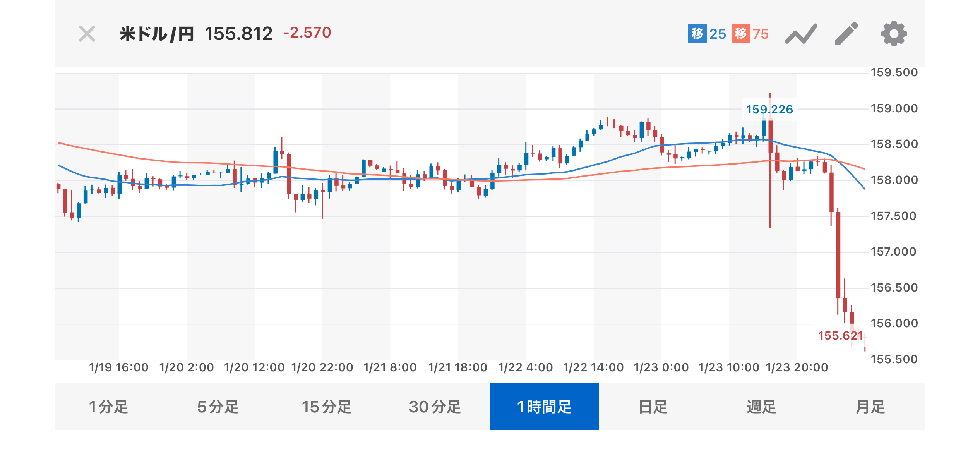Select the pencil drawing tool
This screenshot has height=453, width=980.
tap(846, 34)
